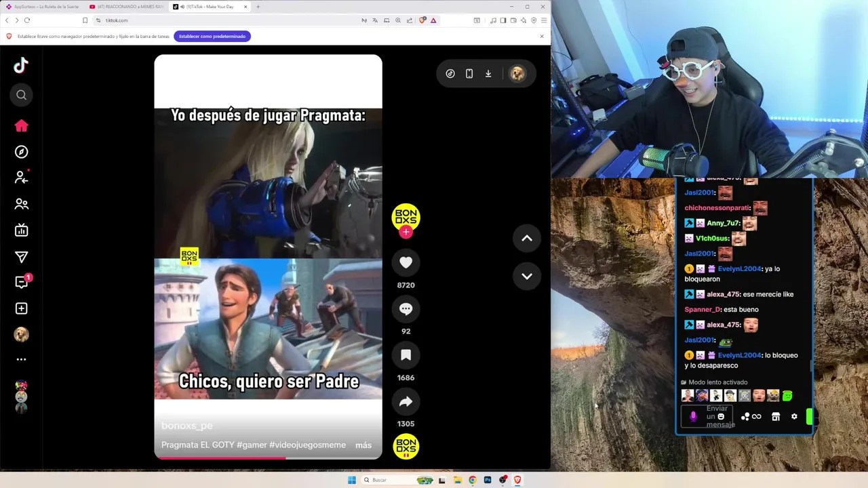Open get app phone icon

469,74
